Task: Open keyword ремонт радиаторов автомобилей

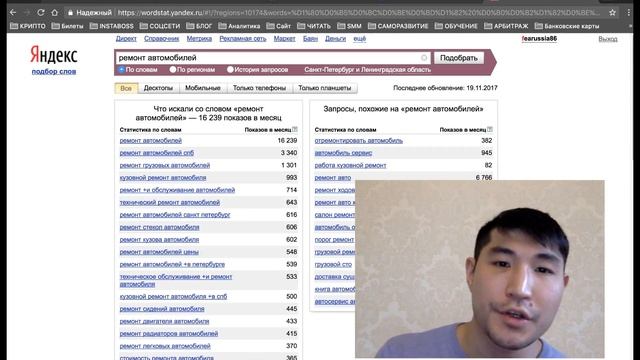Action: pos(169,333)
